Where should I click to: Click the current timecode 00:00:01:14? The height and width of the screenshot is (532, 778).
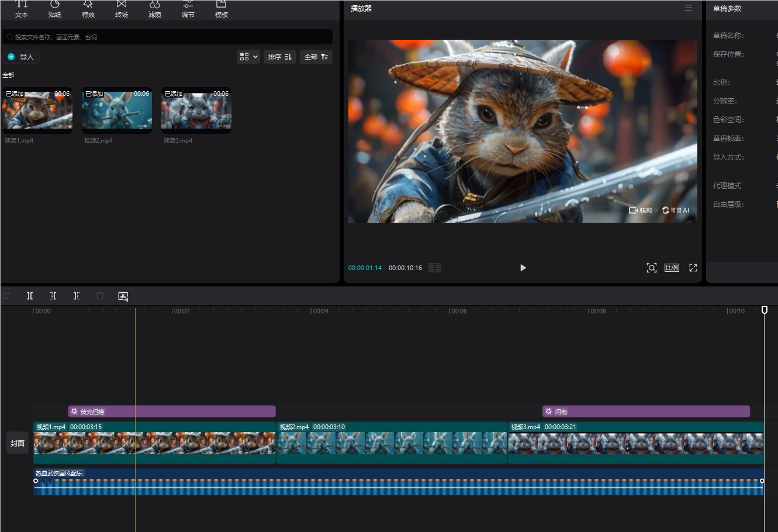point(365,268)
